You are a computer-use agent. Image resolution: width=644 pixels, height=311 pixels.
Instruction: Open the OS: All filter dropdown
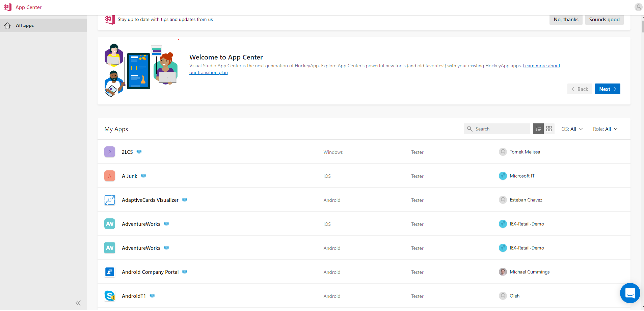(572, 129)
